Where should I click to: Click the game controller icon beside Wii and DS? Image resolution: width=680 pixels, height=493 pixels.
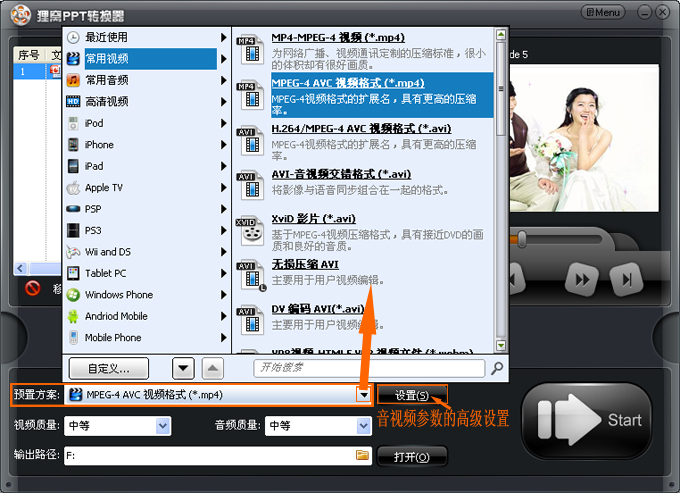73,252
